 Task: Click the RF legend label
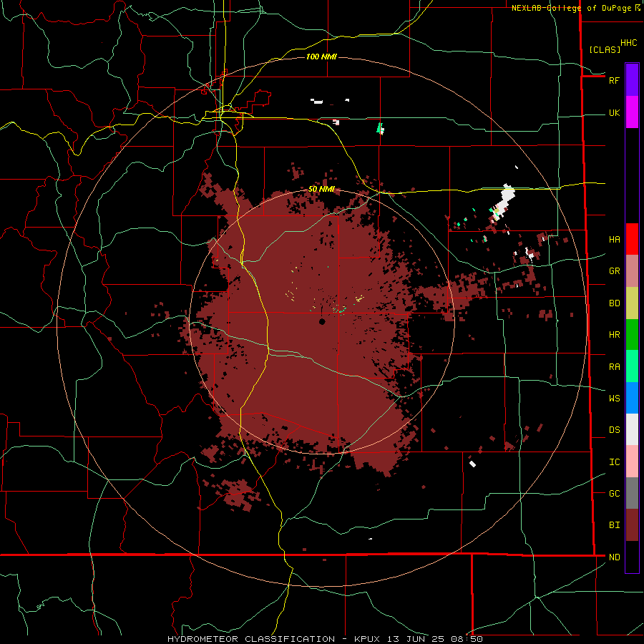(614, 80)
